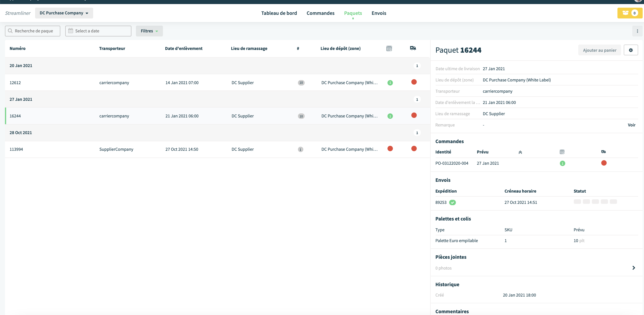This screenshot has height=315, width=644.
Task: Open the Commandes tab
Action: click(x=320, y=13)
